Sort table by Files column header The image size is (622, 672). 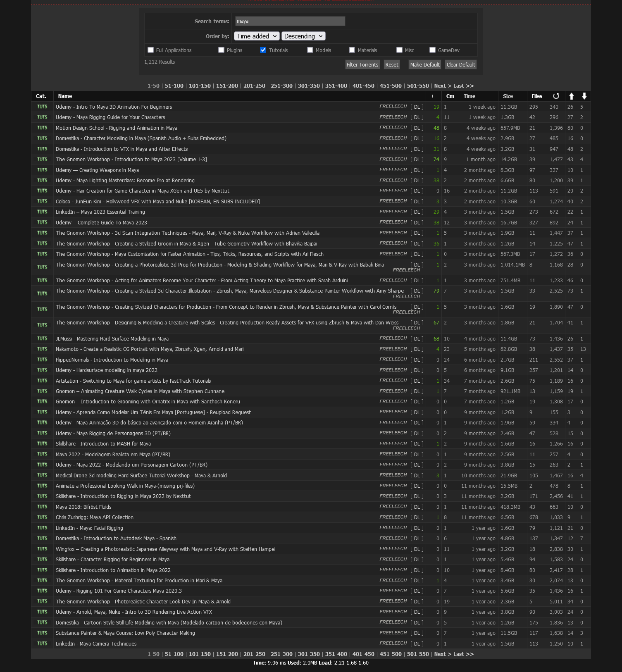click(x=537, y=96)
